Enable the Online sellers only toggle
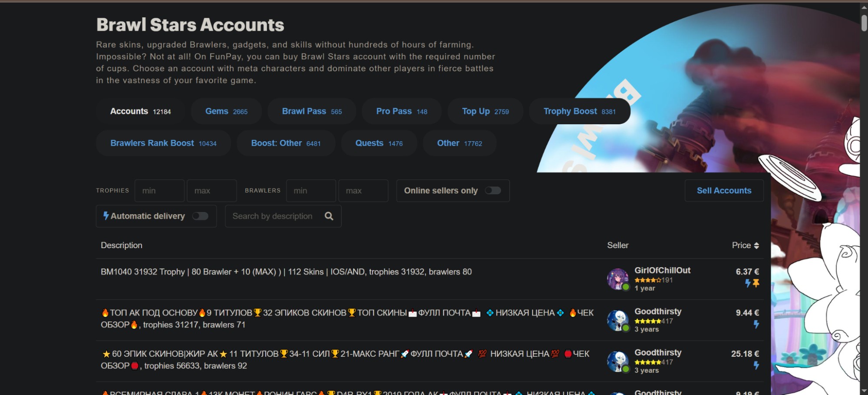Screen dimensions: 868x395 pos(493,191)
